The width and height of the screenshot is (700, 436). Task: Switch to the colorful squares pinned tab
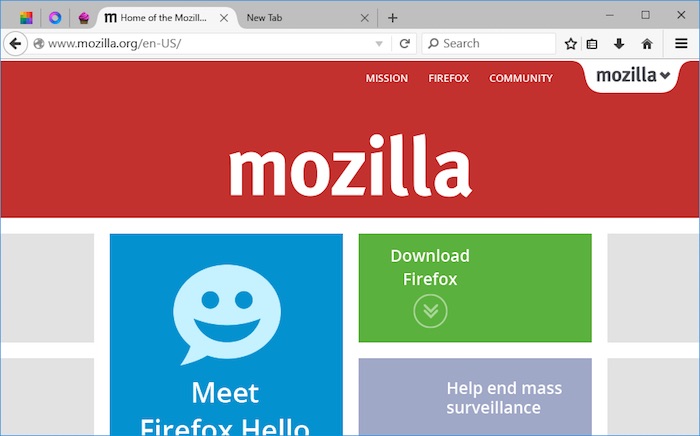tap(26, 18)
